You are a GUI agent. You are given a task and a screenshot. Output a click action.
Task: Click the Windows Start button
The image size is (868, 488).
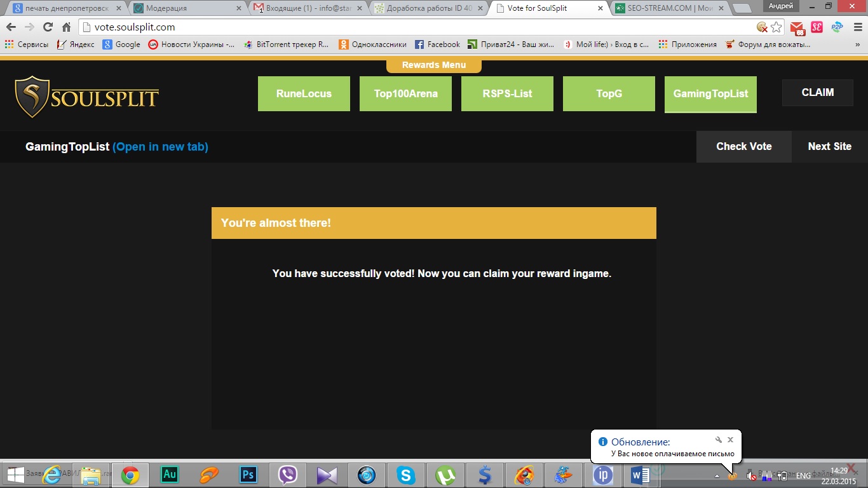[16, 475]
